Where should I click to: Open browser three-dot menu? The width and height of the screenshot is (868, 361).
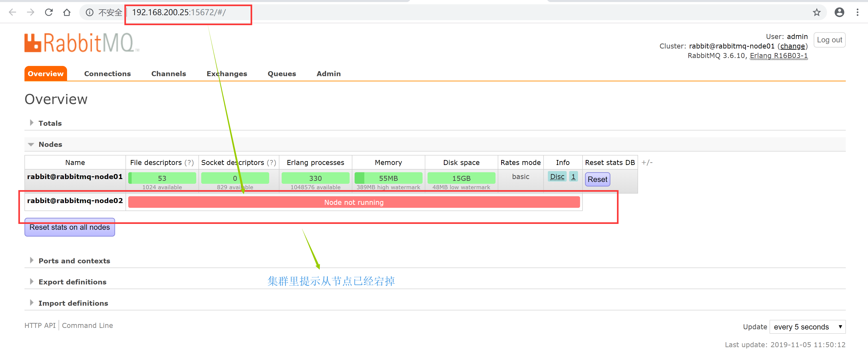[x=857, y=12]
